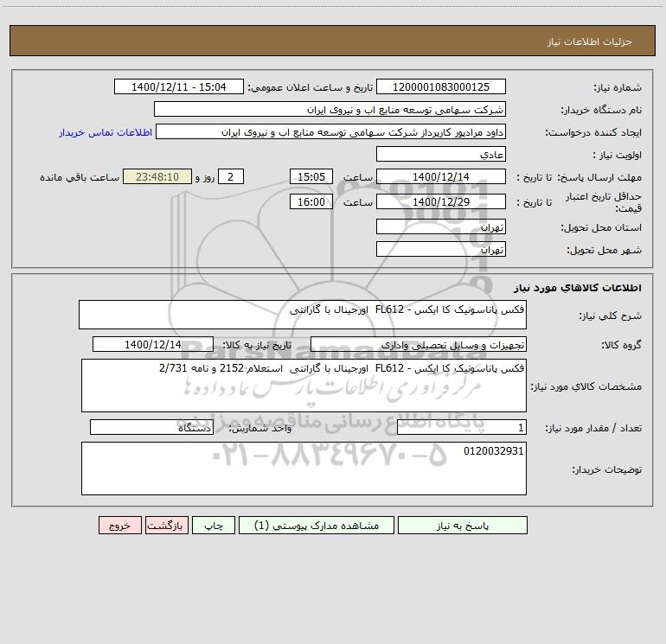Click announcement date field 1400/12/11 - 15:04

click(x=179, y=86)
